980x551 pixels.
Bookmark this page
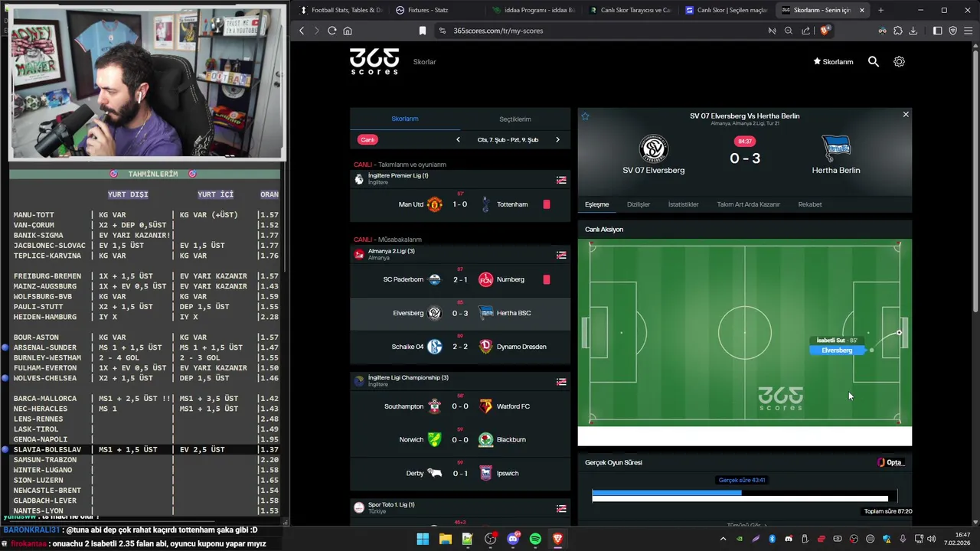coord(422,31)
